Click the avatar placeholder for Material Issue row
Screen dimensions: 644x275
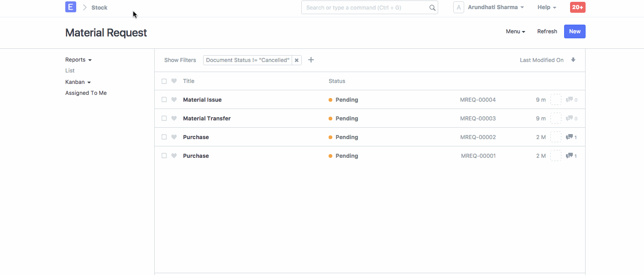click(x=555, y=99)
